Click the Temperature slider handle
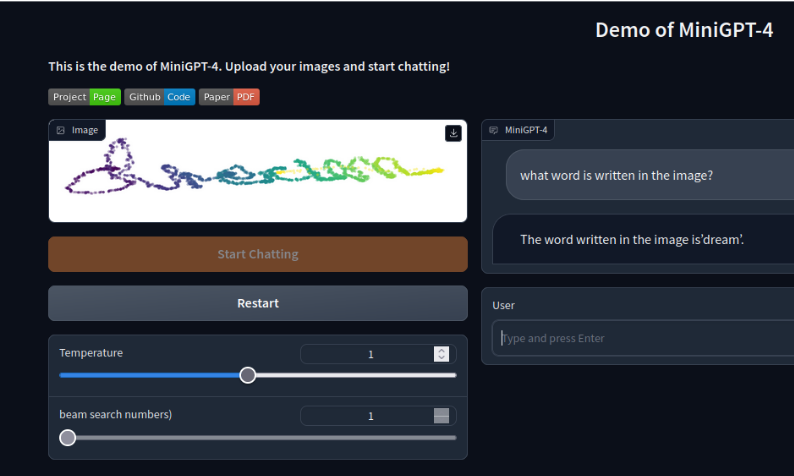The height and width of the screenshot is (476, 794). pyautogui.click(x=248, y=375)
